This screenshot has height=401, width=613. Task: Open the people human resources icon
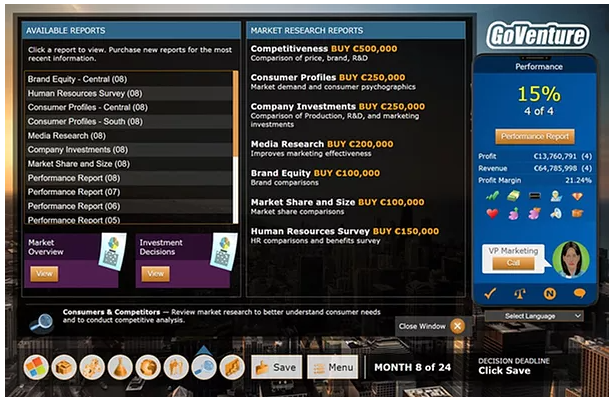pos(176,367)
